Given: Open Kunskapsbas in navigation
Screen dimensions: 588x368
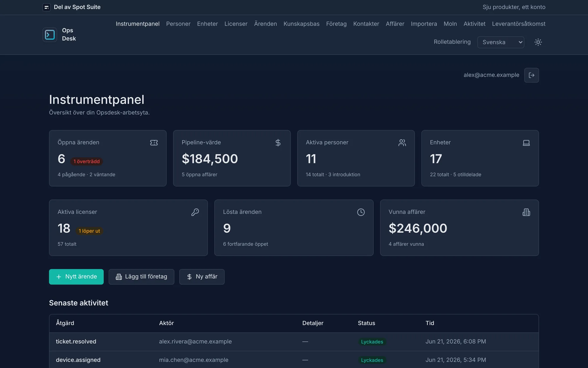Looking at the screenshot, I should click(301, 24).
